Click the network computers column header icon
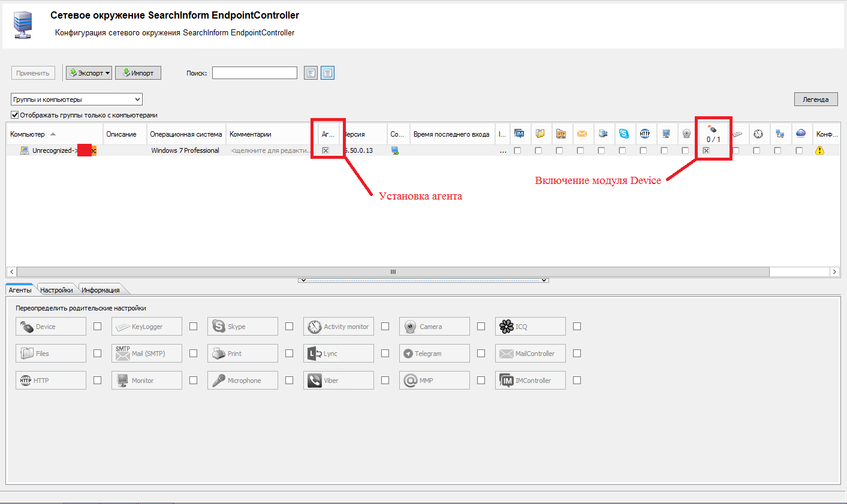 tap(780, 134)
